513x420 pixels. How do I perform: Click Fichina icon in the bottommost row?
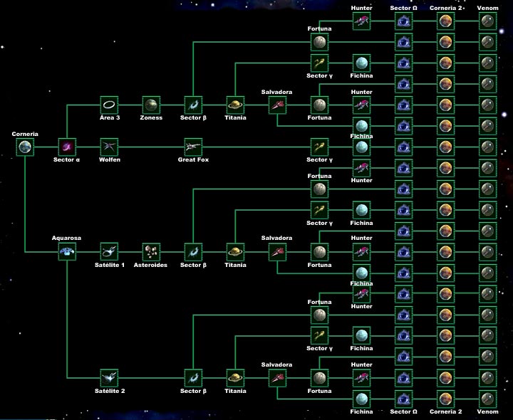(361, 399)
